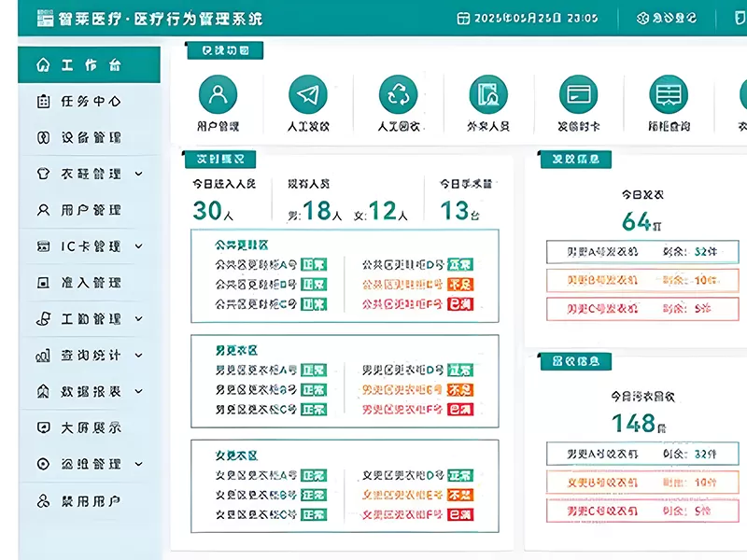Click the home icon of 工作台
The height and width of the screenshot is (560, 747).
tap(43, 64)
